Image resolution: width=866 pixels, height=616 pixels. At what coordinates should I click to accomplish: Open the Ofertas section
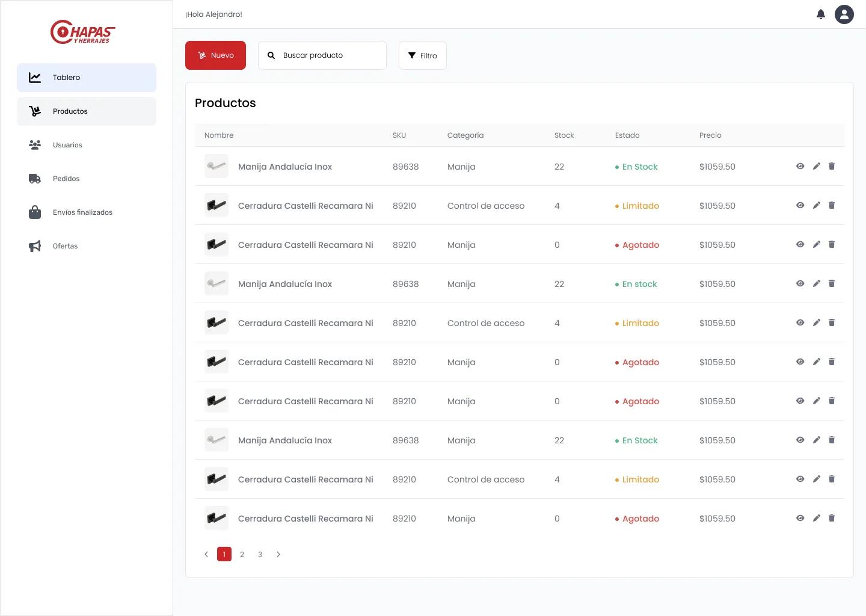click(x=87, y=246)
